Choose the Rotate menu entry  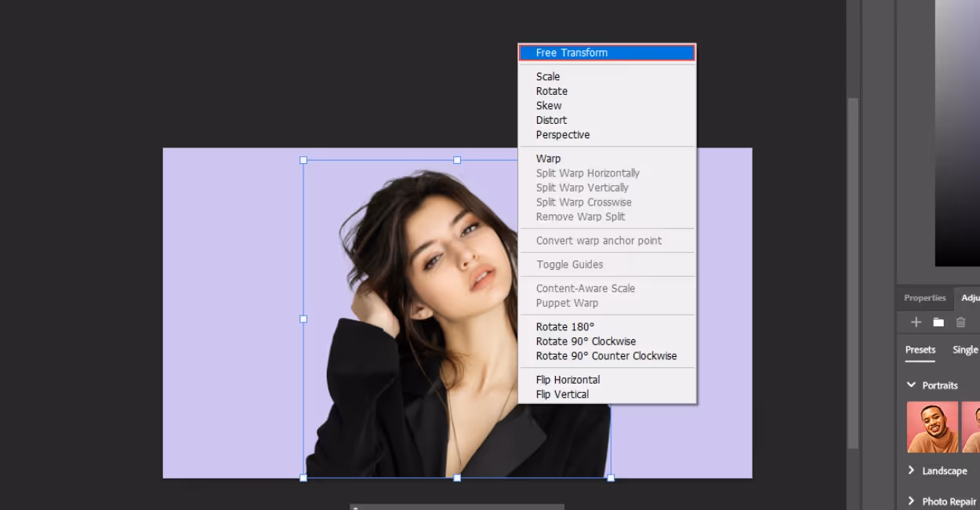tap(552, 91)
